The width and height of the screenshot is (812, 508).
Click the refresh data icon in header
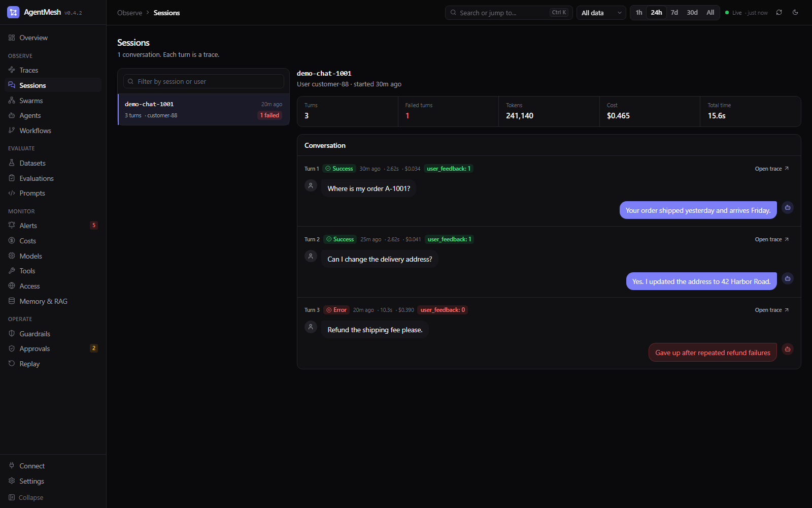pos(779,13)
